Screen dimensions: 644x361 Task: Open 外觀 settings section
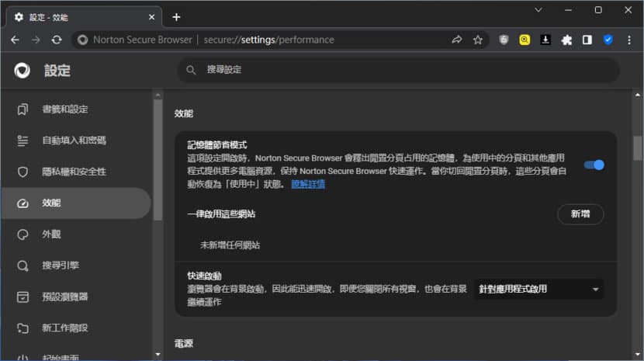[x=76, y=234]
